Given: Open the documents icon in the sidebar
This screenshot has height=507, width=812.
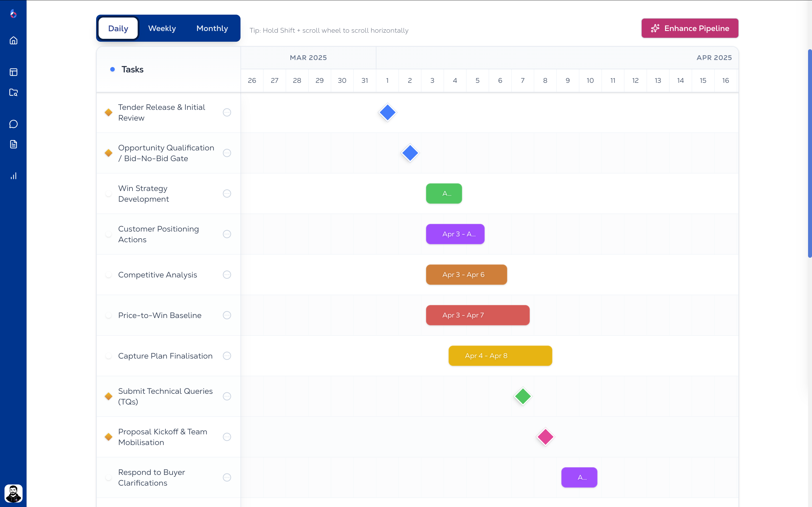Looking at the screenshot, I should [x=14, y=144].
